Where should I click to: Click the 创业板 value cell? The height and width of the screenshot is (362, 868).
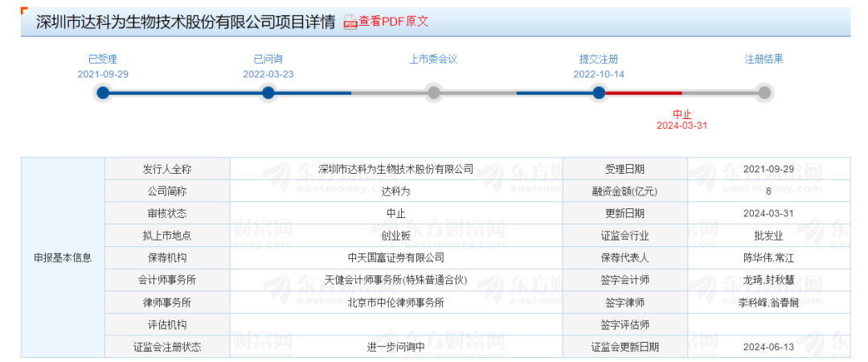396,236
